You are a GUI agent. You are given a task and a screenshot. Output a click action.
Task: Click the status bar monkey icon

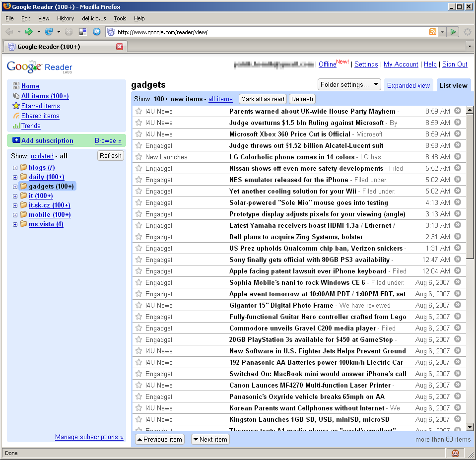455,453
